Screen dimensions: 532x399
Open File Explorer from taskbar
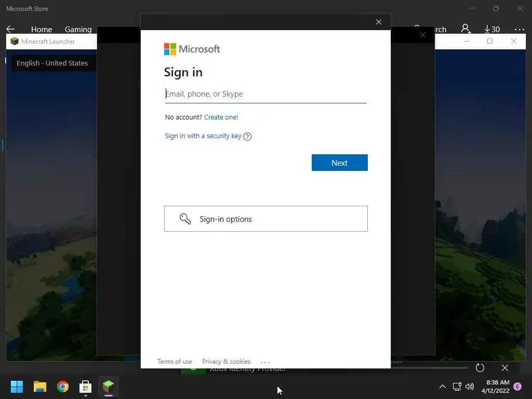[39, 387]
